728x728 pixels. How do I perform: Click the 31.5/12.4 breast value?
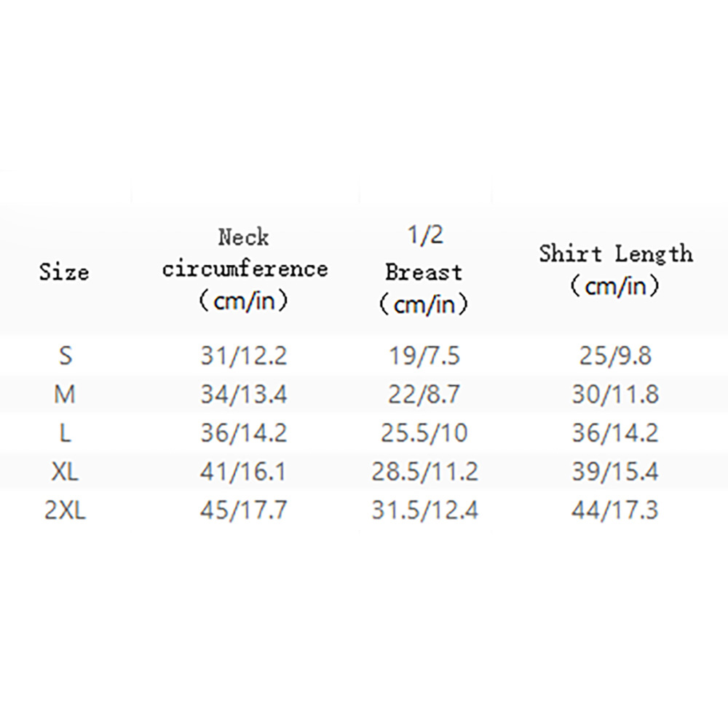pyautogui.click(x=425, y=510)
